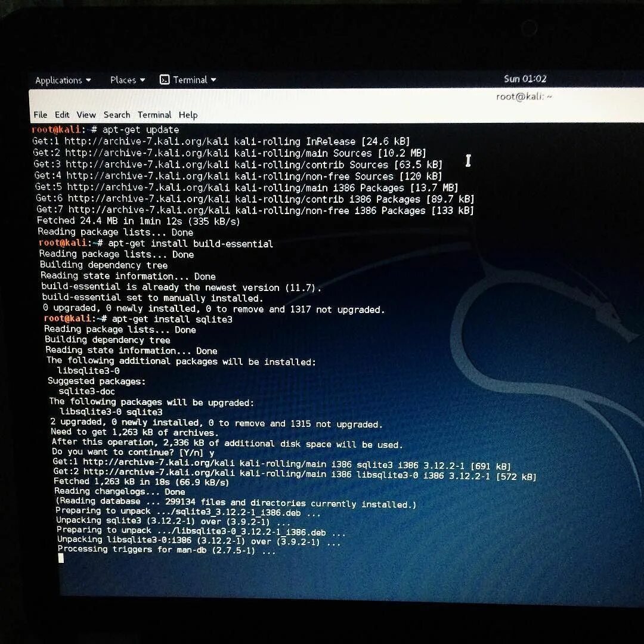
Task: Open the Applications menu in the top bar
Action: coord(63,80)
